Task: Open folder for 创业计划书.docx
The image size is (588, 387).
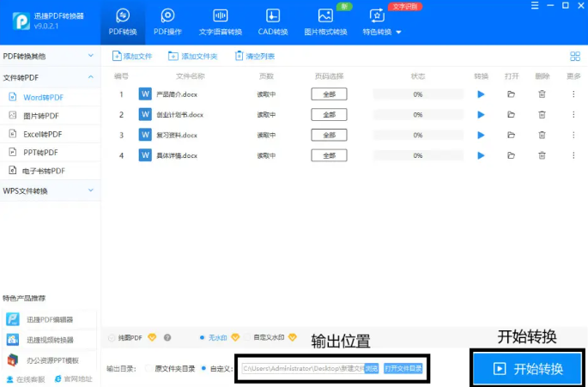Action: click(x=511, y=115)
